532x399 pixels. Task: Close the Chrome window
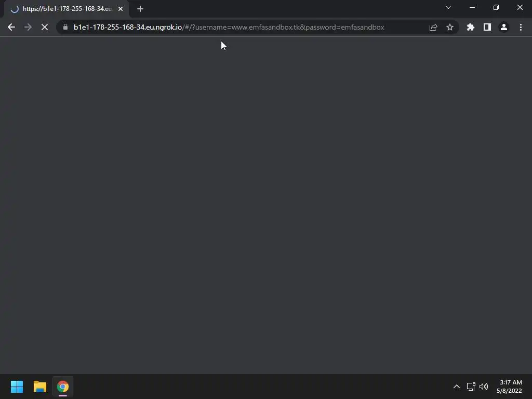[520, 7]
